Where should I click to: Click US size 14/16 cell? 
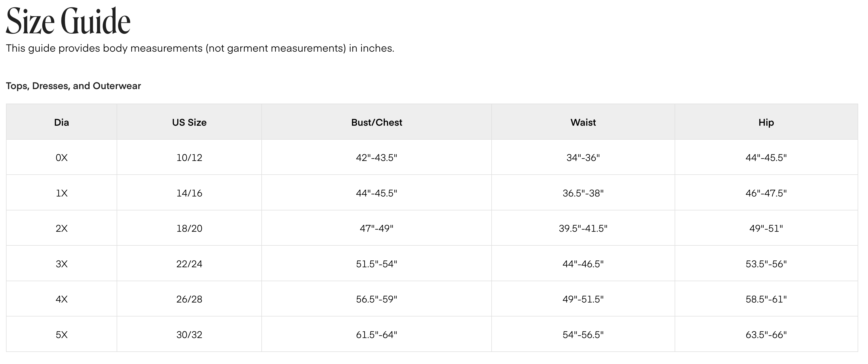click(x=189, y=193)
